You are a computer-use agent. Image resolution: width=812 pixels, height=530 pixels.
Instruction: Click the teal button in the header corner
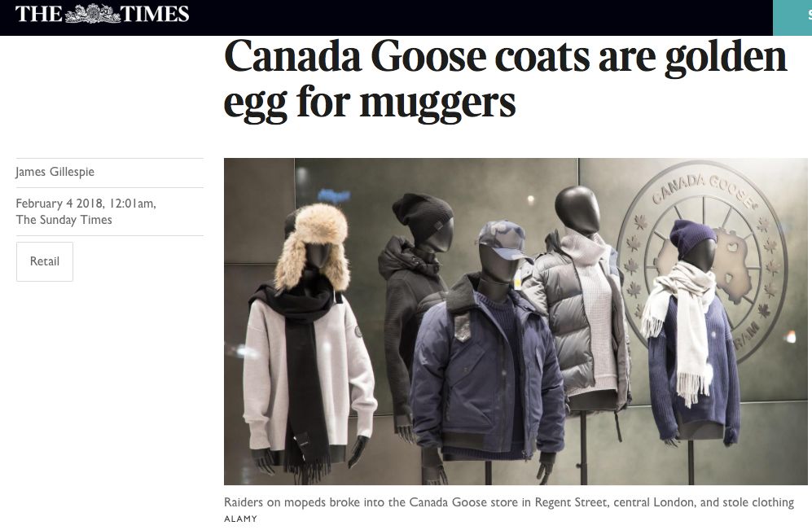792,18
